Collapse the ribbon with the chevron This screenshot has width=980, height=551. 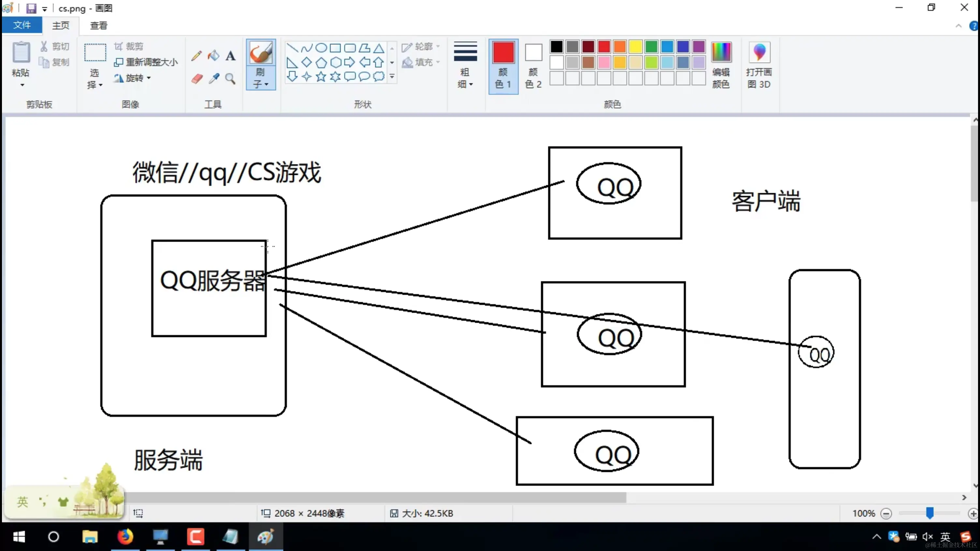pyautogui.click(x=958, y=26)
